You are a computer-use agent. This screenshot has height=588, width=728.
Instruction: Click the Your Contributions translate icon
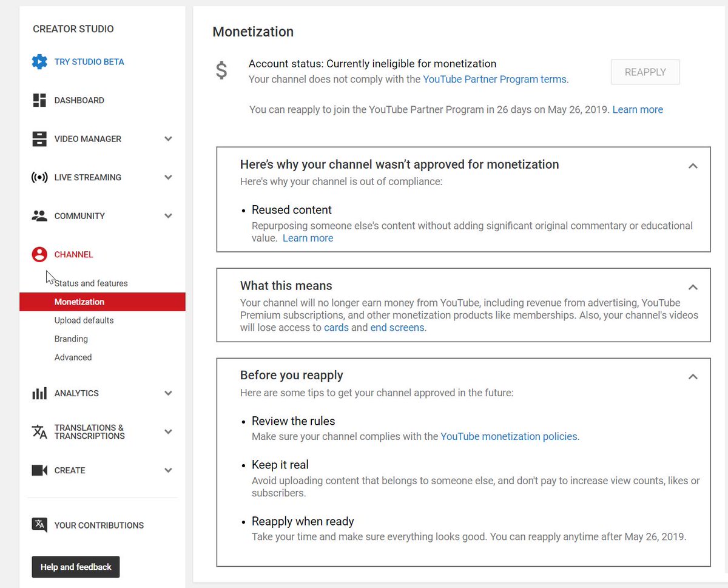coord(39,525)
